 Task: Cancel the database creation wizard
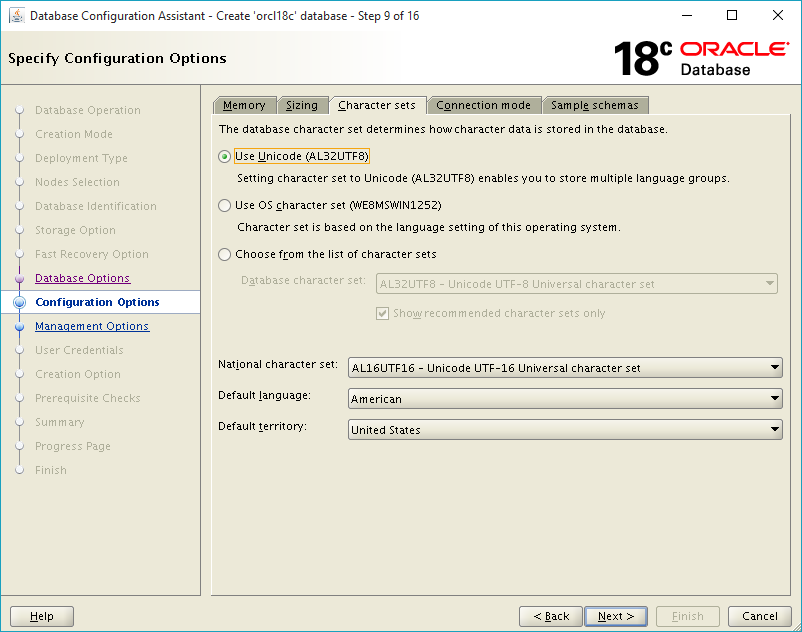(760, 616)
